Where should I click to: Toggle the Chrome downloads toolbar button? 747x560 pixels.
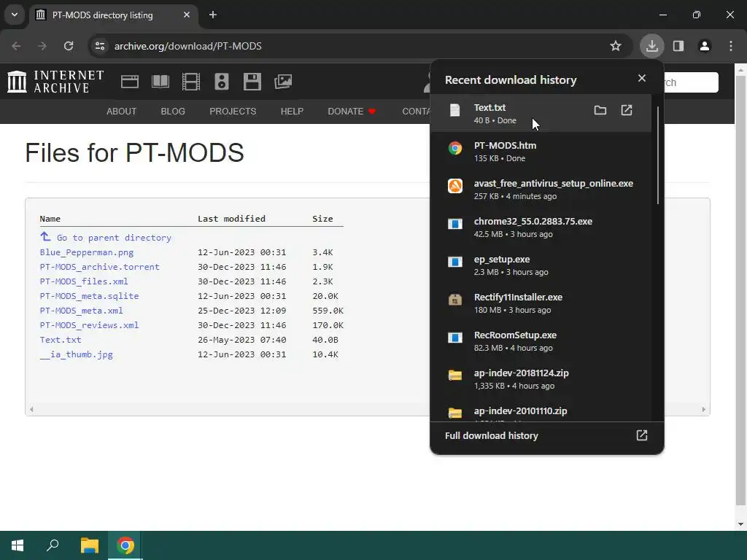(x=651, y=46)
